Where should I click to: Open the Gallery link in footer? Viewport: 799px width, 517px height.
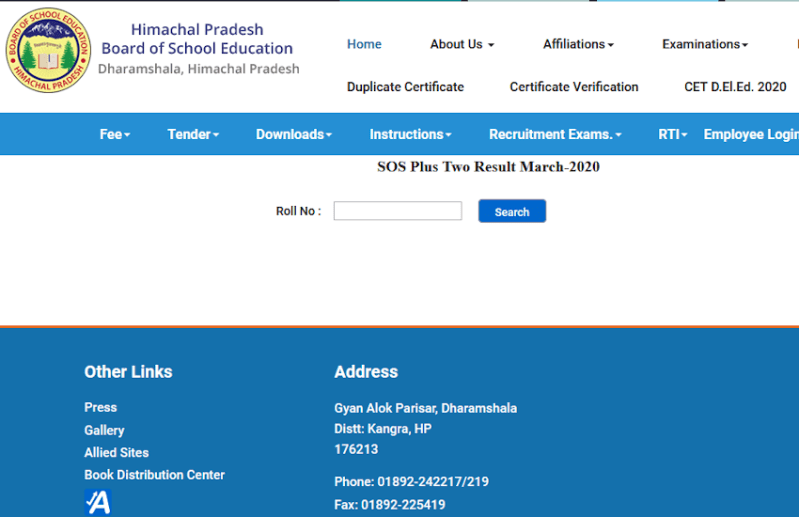pyautogui.click(x=104, y=430)
